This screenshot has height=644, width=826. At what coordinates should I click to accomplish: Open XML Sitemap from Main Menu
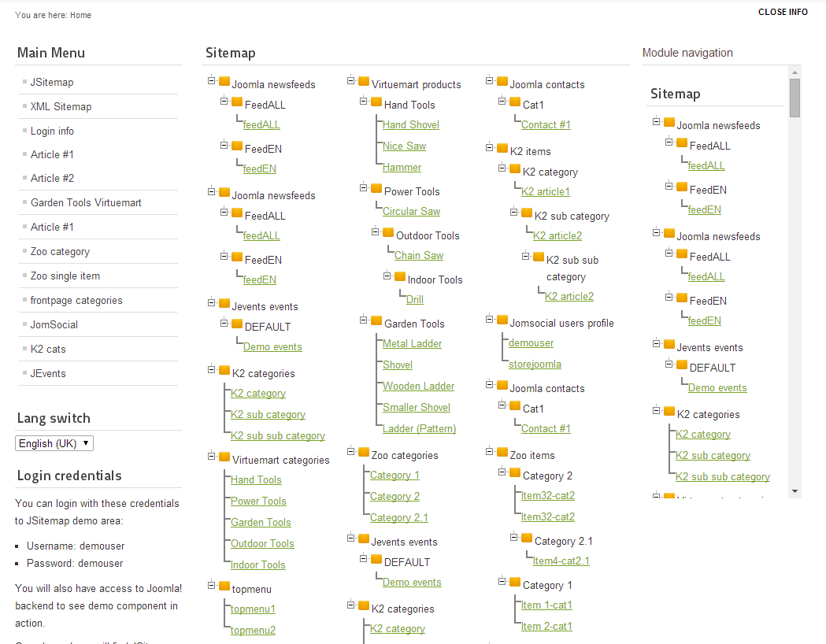[61, 106]
